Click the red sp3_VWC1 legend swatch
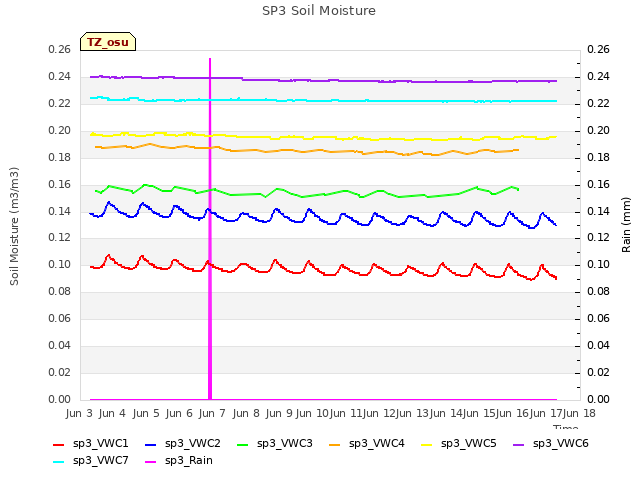This screenshot has height=480, width=640. pyautogui.click(x=59, y=445)
